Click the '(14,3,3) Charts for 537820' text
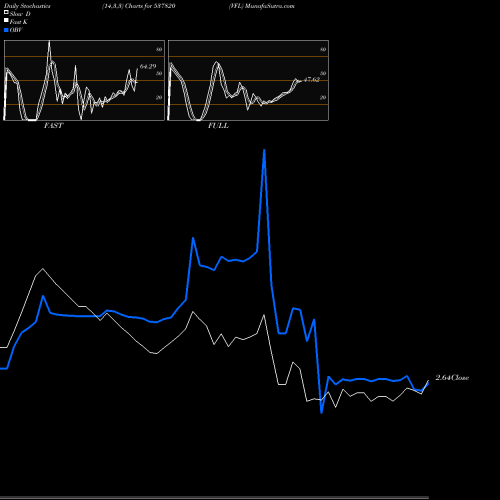 [x=139, y=6]
